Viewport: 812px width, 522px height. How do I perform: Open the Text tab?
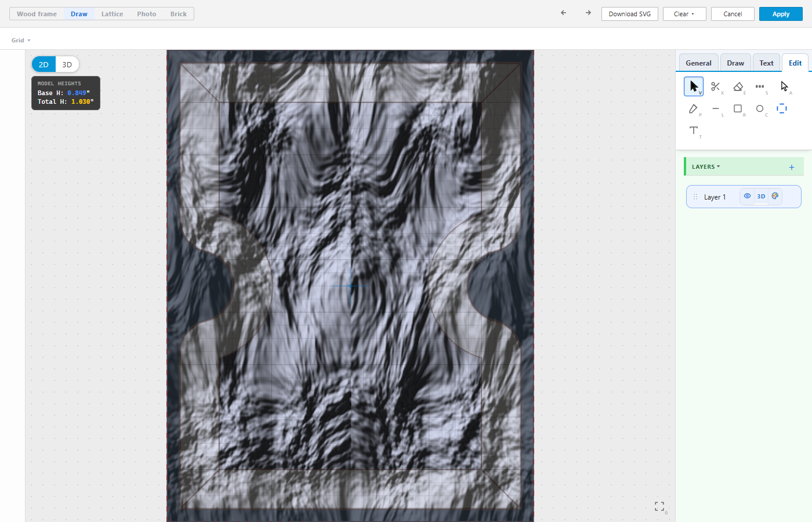click(766, 63)
